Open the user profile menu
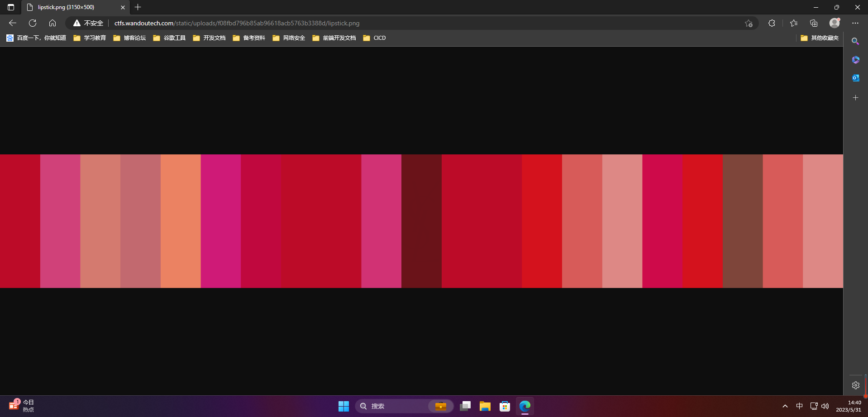The image size is (868, 417). pyautogui.click(x=835, y=23)
